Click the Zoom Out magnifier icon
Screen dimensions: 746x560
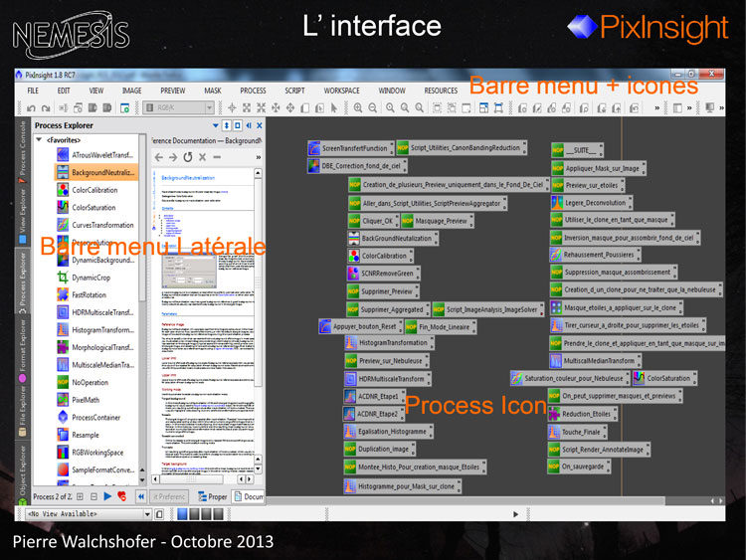point(372,108)
